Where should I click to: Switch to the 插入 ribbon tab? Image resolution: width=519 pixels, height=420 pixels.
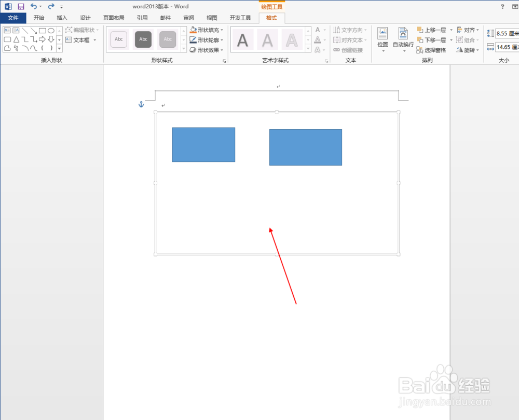coord(62,17)
